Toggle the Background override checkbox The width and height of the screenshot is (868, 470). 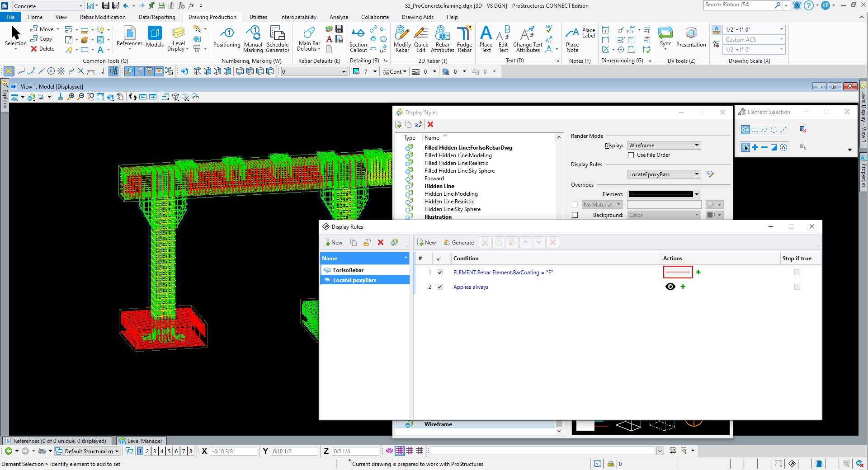[x=575, y=215]
